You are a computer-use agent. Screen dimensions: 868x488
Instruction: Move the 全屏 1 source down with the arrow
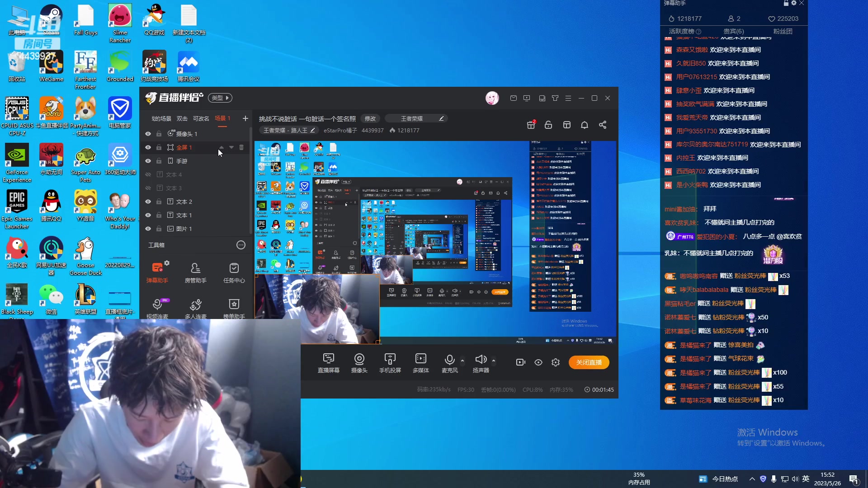pos(231,147)
